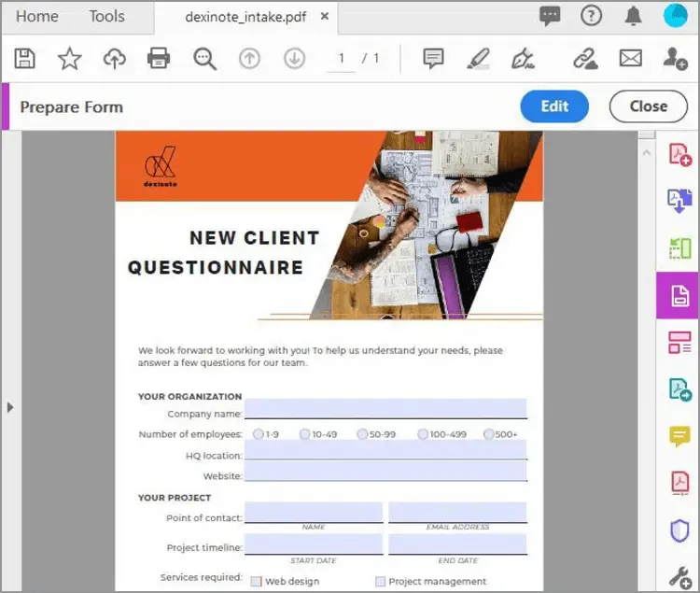Check the Web design checkbox
The image size is (700, 593).
click(x=256, y=581)
